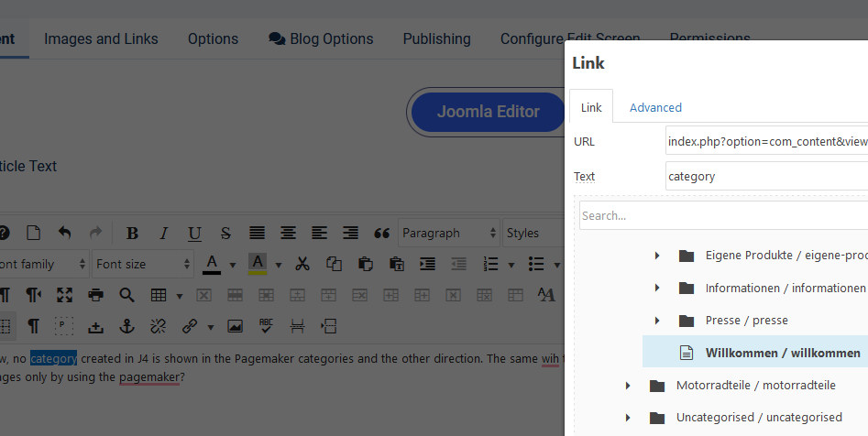Image resolution: width=868 pixels, height=436 pixels.
Task: Open the Paragraph format dropdown
Action: pos(449,234)
